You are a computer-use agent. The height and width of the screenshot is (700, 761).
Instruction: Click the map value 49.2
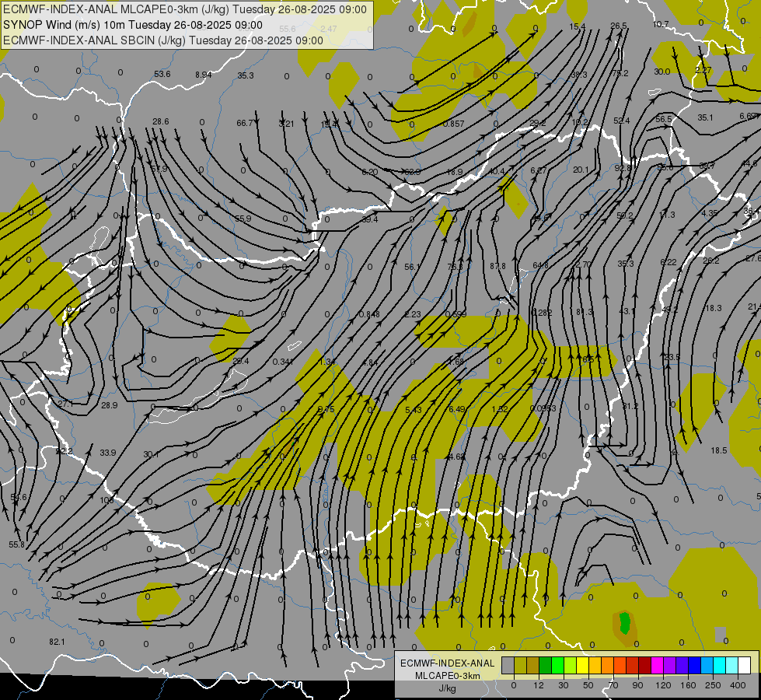pos(670,310)
